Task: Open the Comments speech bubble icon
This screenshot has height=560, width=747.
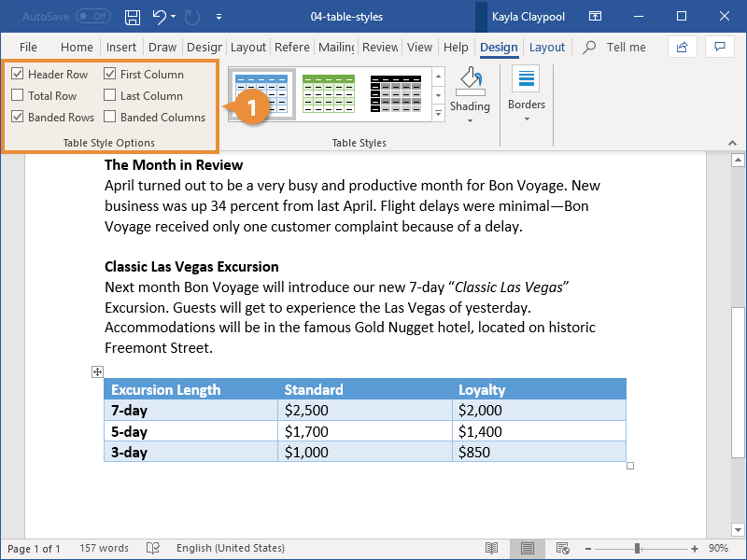Action: (718, 47)
